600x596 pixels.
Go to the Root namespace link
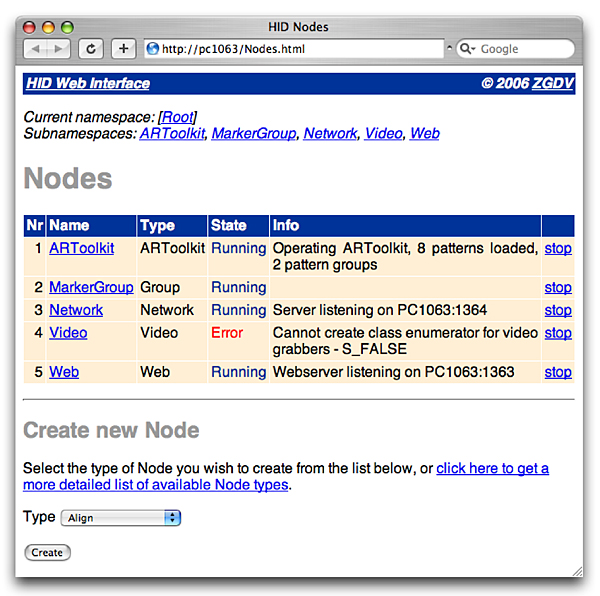pyautogui.click(x=178, y=117)
